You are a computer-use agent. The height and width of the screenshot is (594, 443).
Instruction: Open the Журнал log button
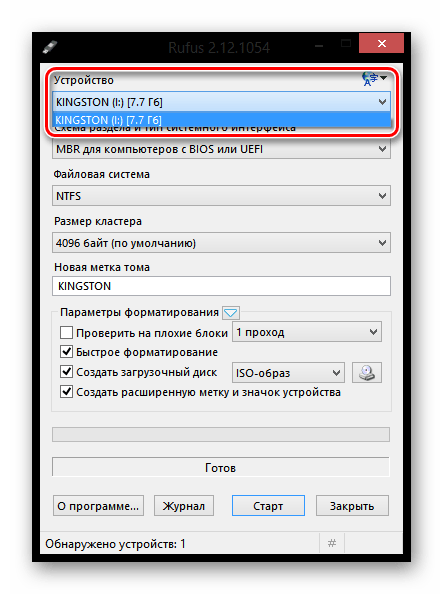pyautogui.click(x=184, y=506)
